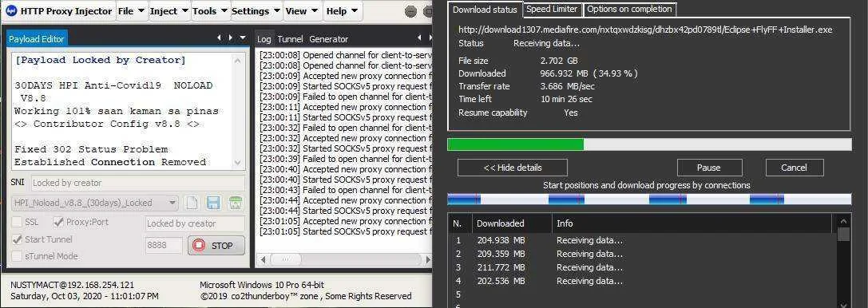Click the 'N.' column header
Viewport: 868px width, 308px height.
(x=460, y=223)
